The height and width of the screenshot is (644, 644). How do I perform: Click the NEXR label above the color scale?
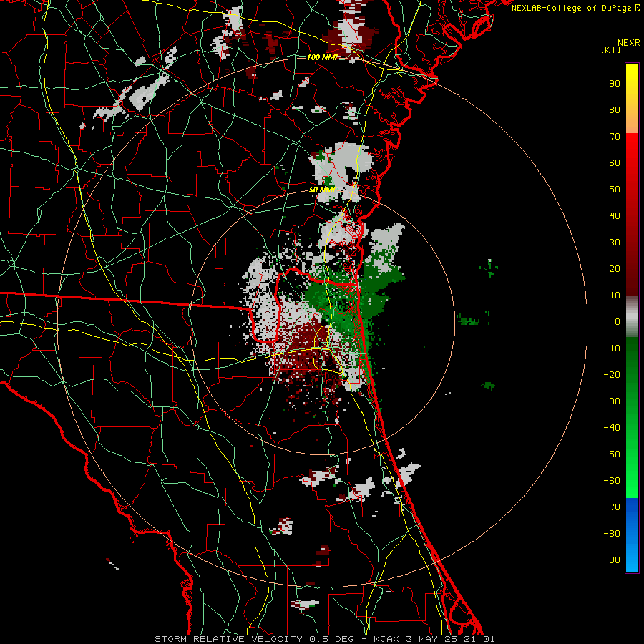tap(628, 43)
